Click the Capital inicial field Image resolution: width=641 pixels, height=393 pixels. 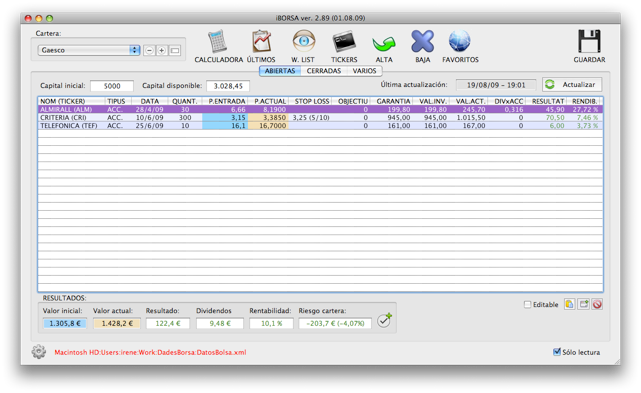point(112,86)
